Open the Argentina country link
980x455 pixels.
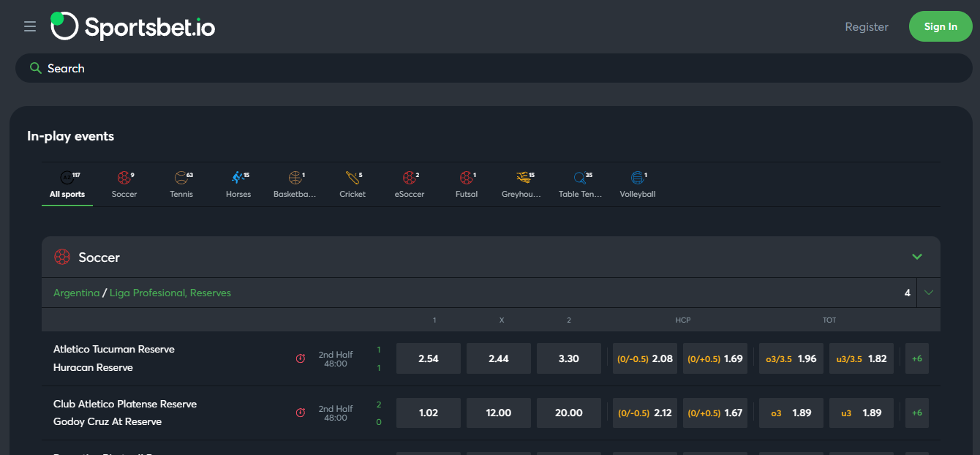76,293
